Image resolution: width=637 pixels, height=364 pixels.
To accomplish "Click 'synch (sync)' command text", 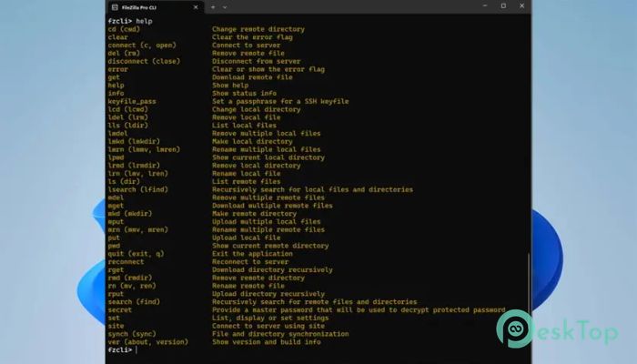I will (132, 334).
